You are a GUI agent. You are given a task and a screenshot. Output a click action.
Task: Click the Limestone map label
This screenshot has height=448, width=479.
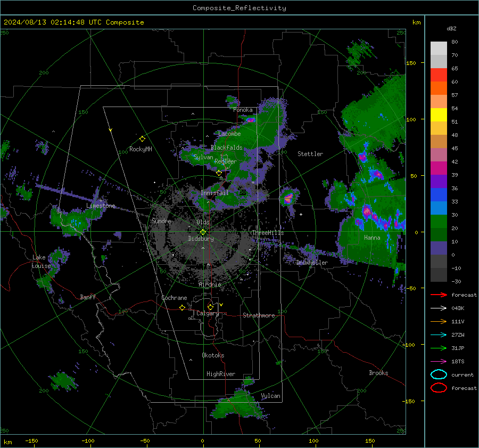click(101, 206)
